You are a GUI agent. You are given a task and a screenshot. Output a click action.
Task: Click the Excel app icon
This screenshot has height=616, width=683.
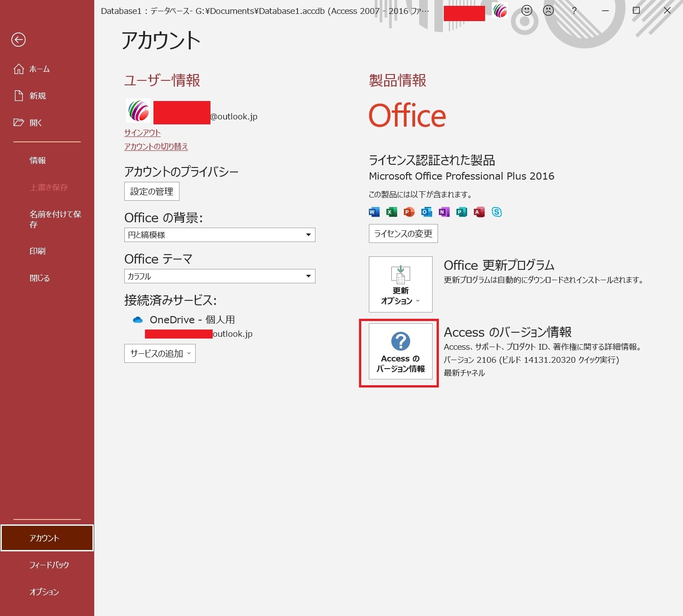(x=391, y=212)
